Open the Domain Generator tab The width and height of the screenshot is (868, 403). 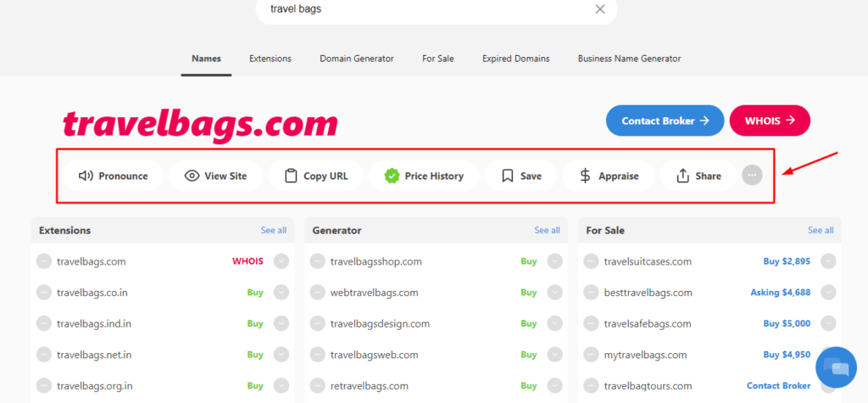click(357, 59)
